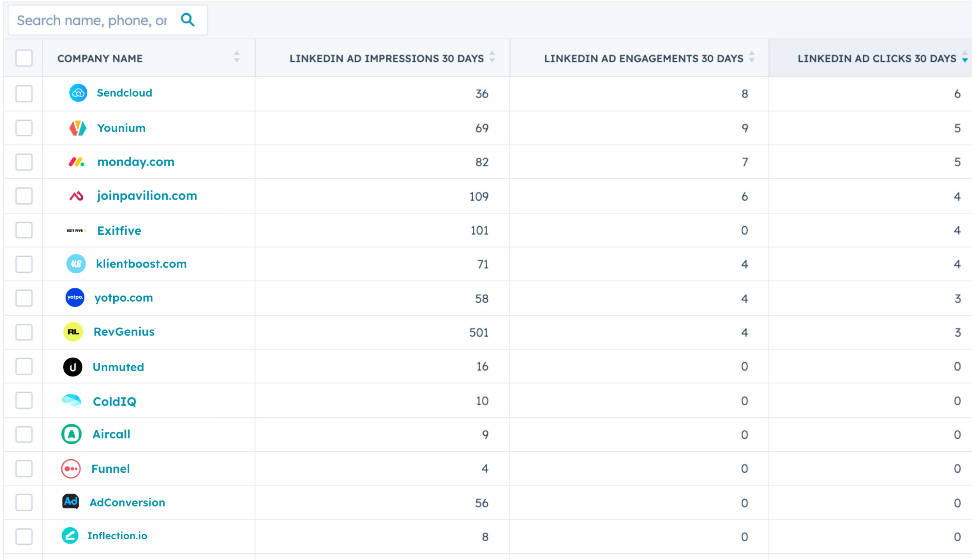
Task: Focus the search name, phone input field
Action: pyautogui.click(x=92, y=20)
